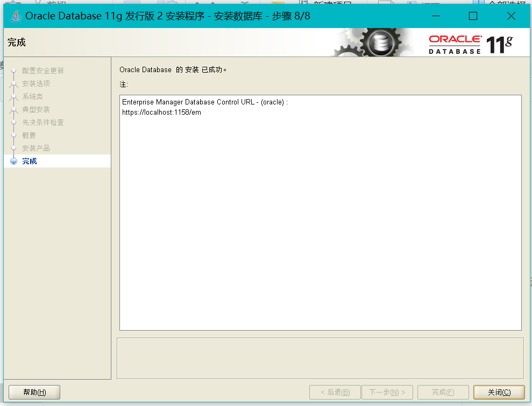Click the 配置安全更新 step icon
This screenshot has width=532, height=406.
(x=13, y=71)
